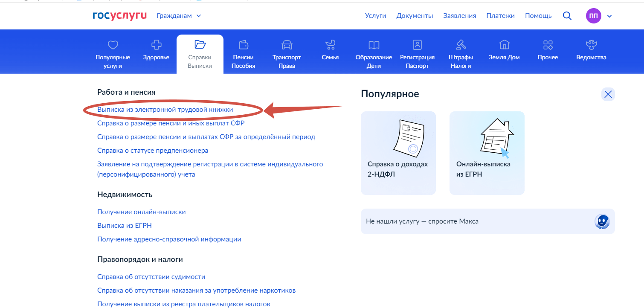Open Выписка из электронной трудовой книжки

pos(165,110)
